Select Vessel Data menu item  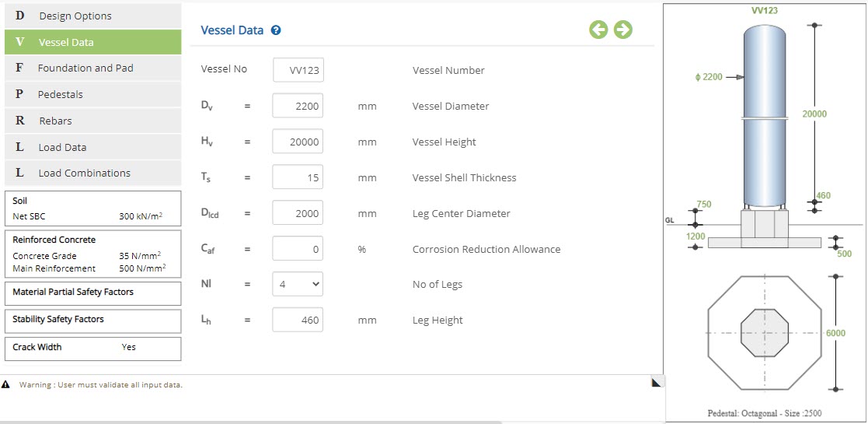pyautogui.click(x=93, y=42)
